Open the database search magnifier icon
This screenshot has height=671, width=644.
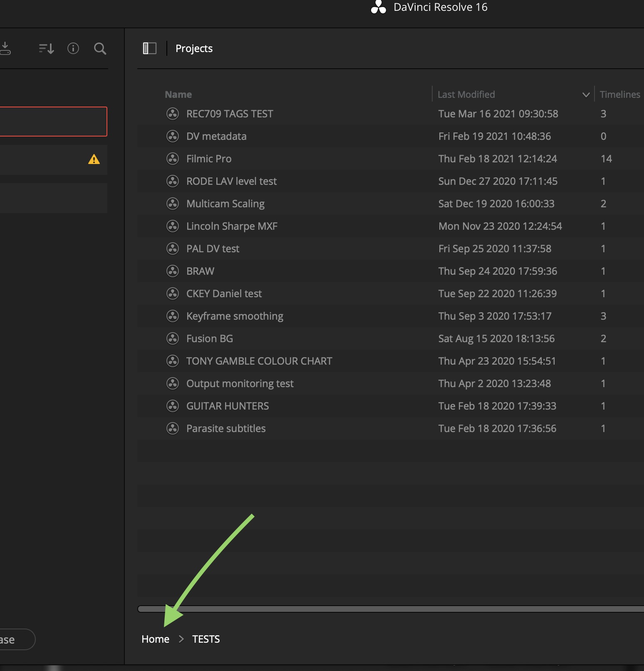click(x=100, y=49)
